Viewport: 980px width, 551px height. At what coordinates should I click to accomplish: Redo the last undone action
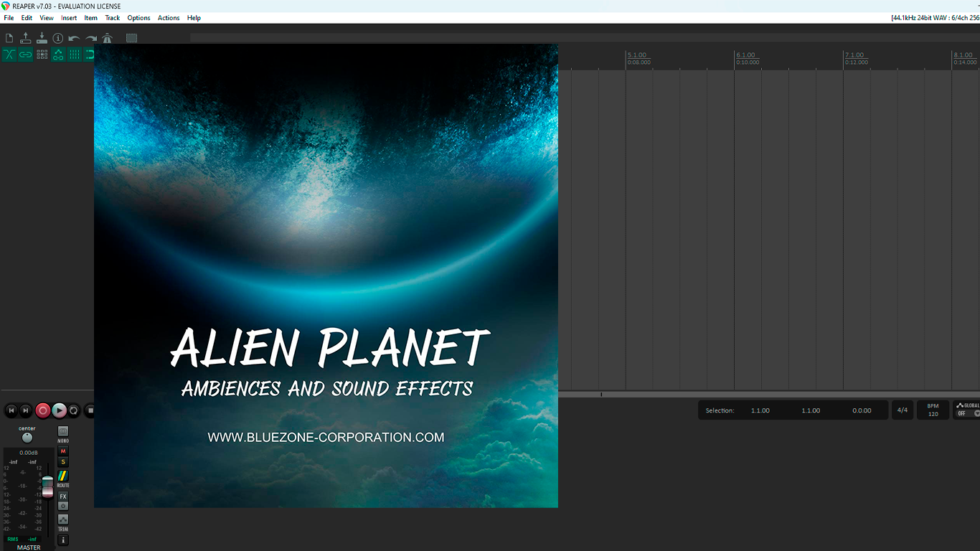pos(91,38)
